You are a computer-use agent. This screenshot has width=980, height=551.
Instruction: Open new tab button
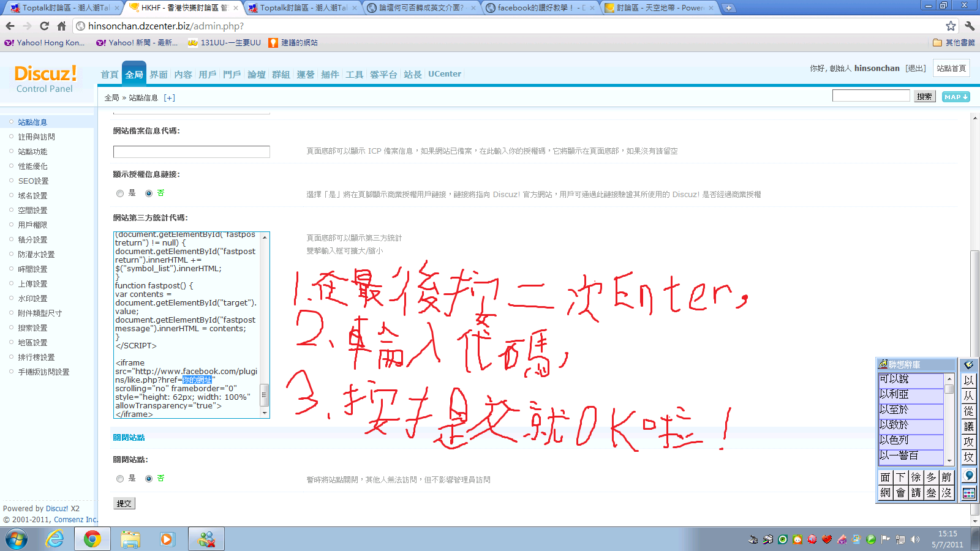point(728,8)
